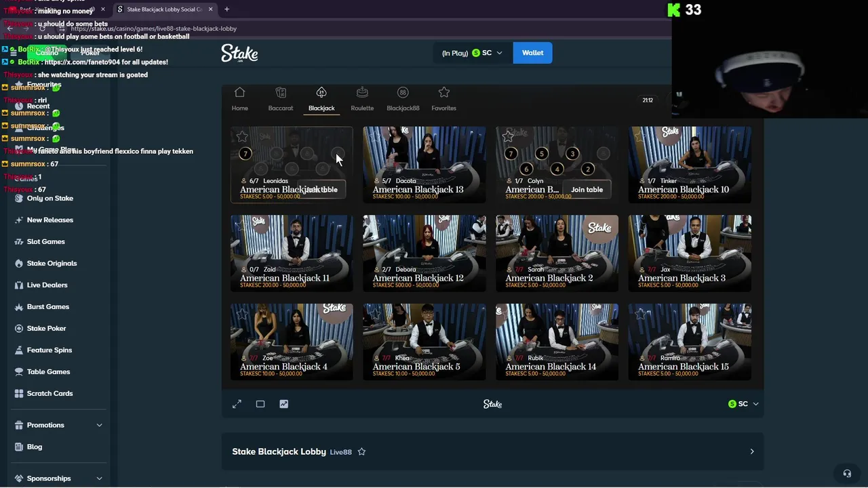Open Slot Games in the sidebar

click(46, 242)
